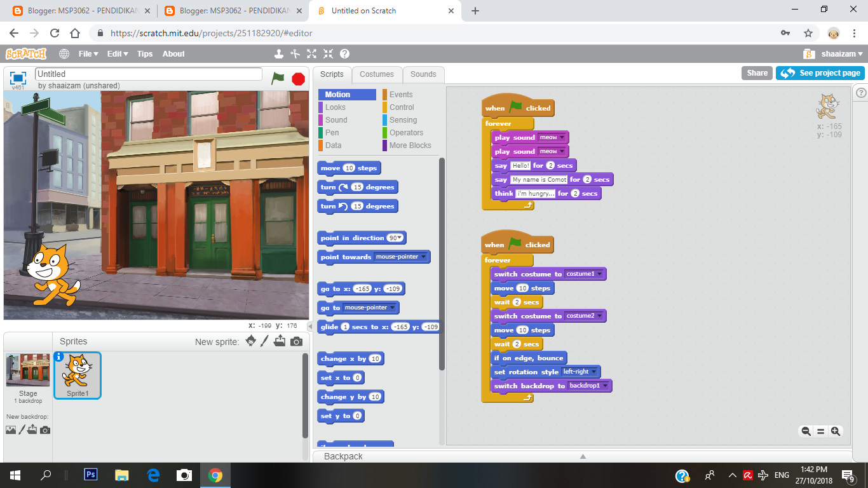
Task: Reload the page in Chrome
Action: (x=55, y=33)
